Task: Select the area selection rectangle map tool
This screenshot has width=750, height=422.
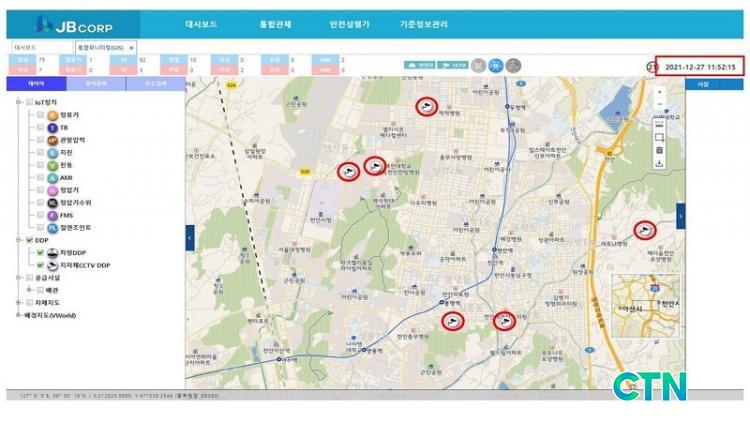Action: point(659,136)
